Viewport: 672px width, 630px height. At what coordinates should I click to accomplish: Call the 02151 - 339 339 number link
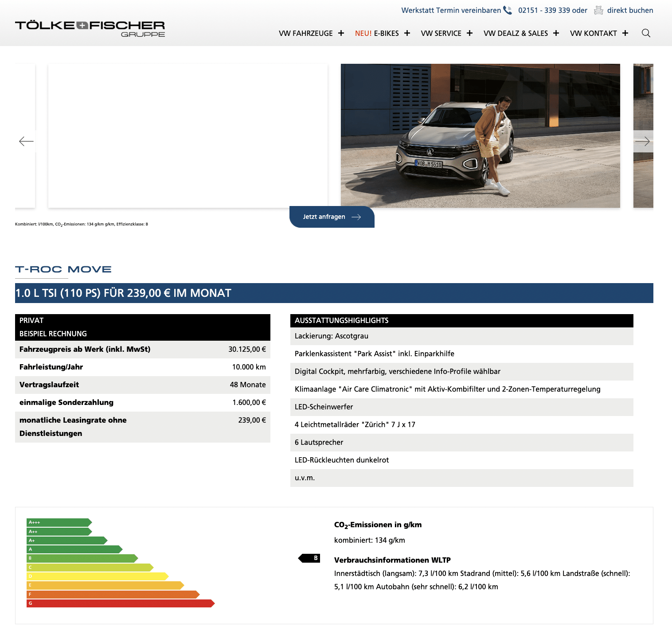(545, 10)
